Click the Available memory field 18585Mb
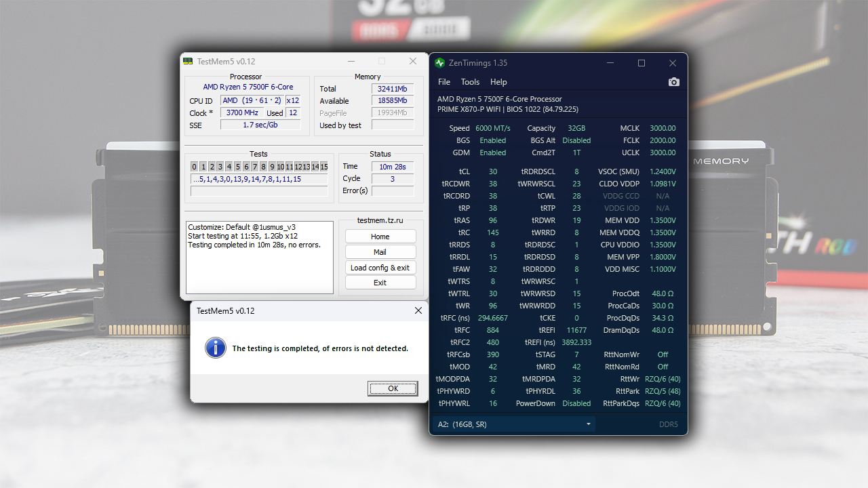Viewport: 868px width, 488px height. pos(393,101)
